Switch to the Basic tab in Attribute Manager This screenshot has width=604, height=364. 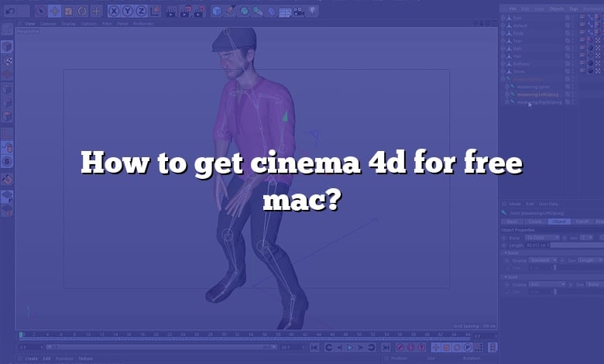[x=512, y=221]
